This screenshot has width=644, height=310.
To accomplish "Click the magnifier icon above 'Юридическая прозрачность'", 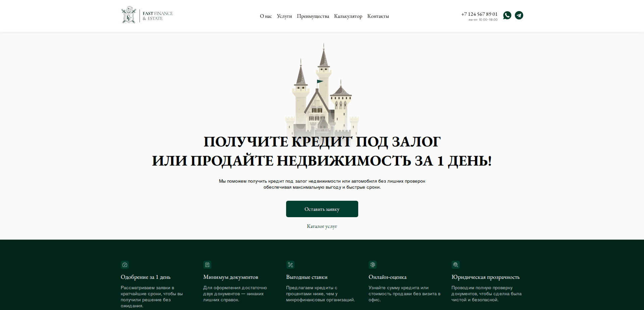I will click(455, 265).
